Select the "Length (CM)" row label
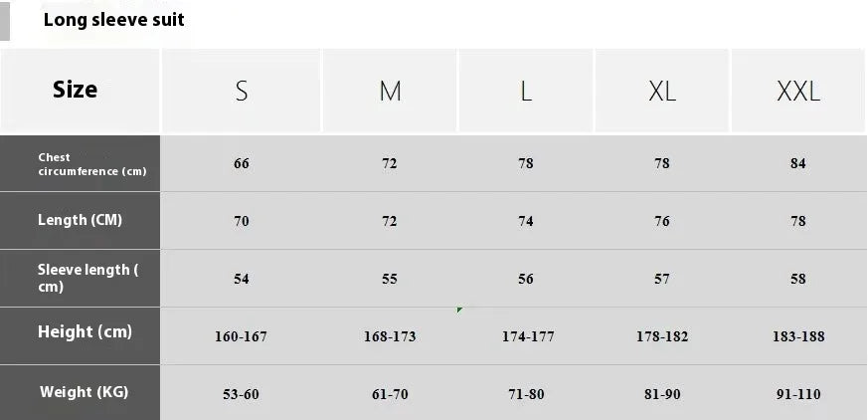The height and width of the screenshot is (420, 868). [80, 220]
